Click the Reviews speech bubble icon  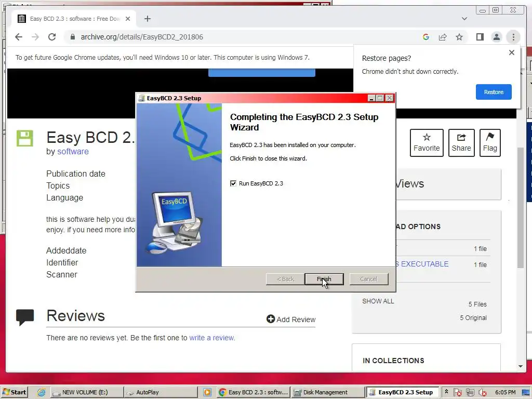click(x=25, y=317)
